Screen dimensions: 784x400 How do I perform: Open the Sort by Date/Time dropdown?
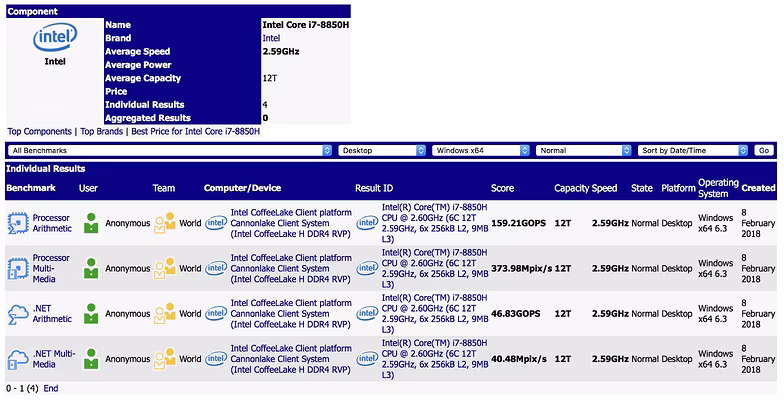pyautogui.click(x=693, y=150)
